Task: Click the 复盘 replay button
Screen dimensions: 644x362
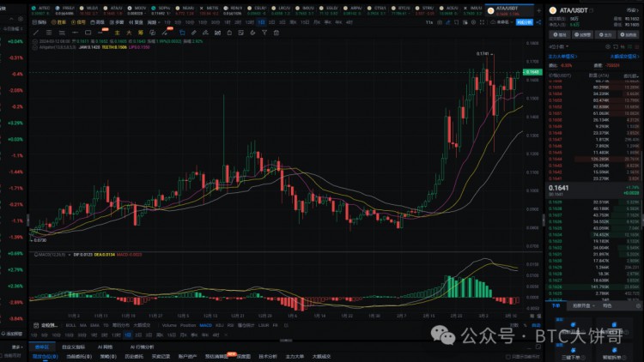Action: point(136,22)
